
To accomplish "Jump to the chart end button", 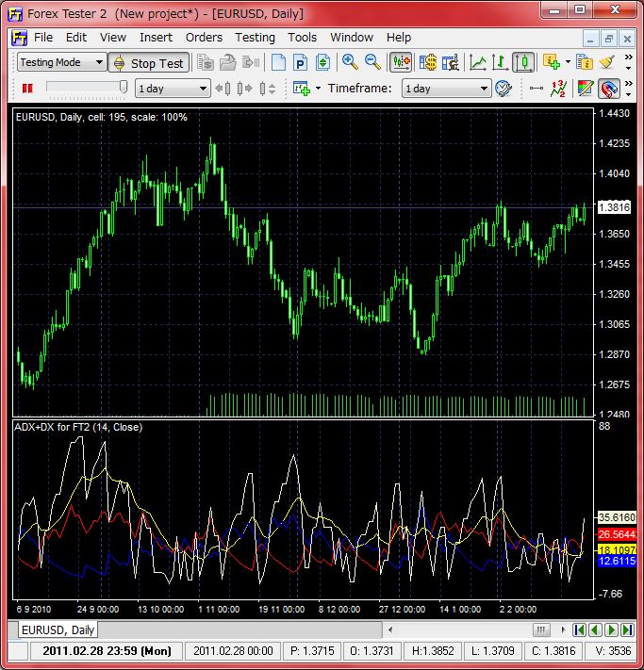I will click(x=627, y=629).
